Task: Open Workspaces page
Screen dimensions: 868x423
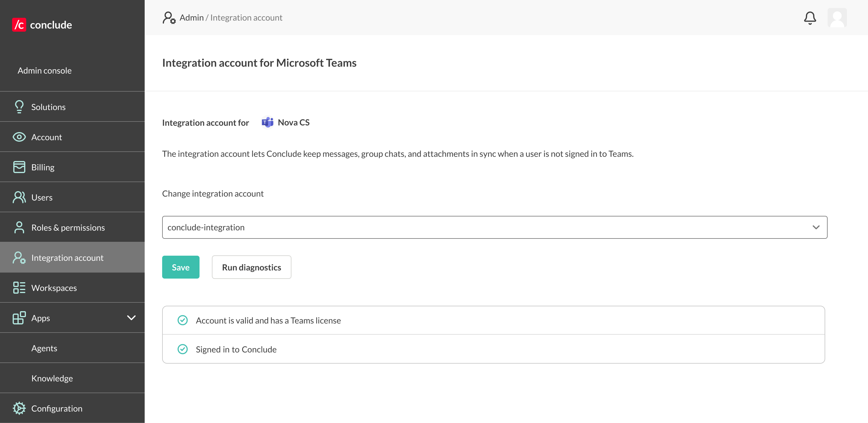Action: (72, 288)
